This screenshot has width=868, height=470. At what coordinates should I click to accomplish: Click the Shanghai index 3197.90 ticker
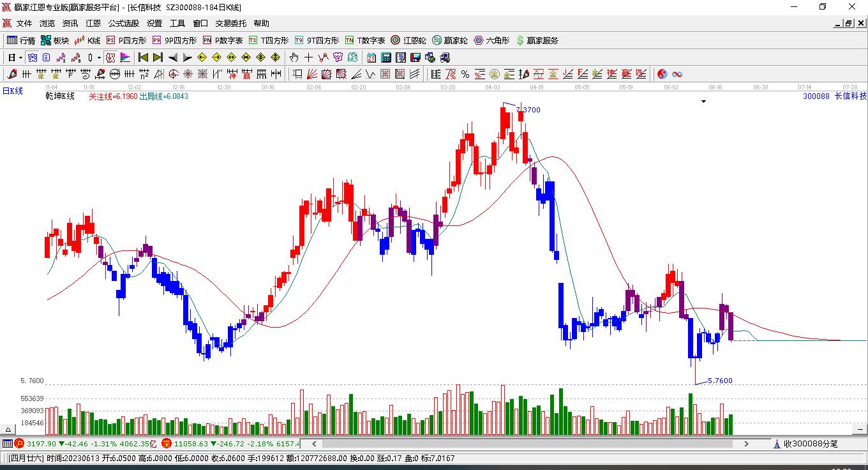click(x=41, y=444)
